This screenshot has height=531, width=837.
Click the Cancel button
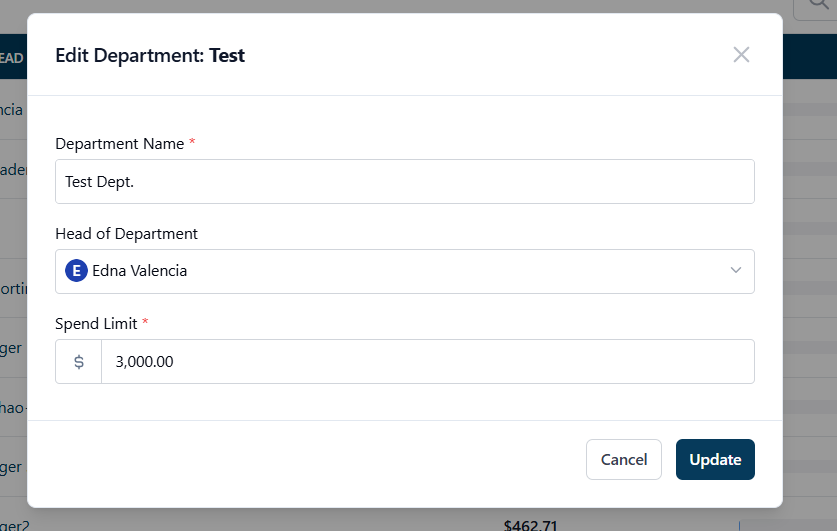coord(623,459)
